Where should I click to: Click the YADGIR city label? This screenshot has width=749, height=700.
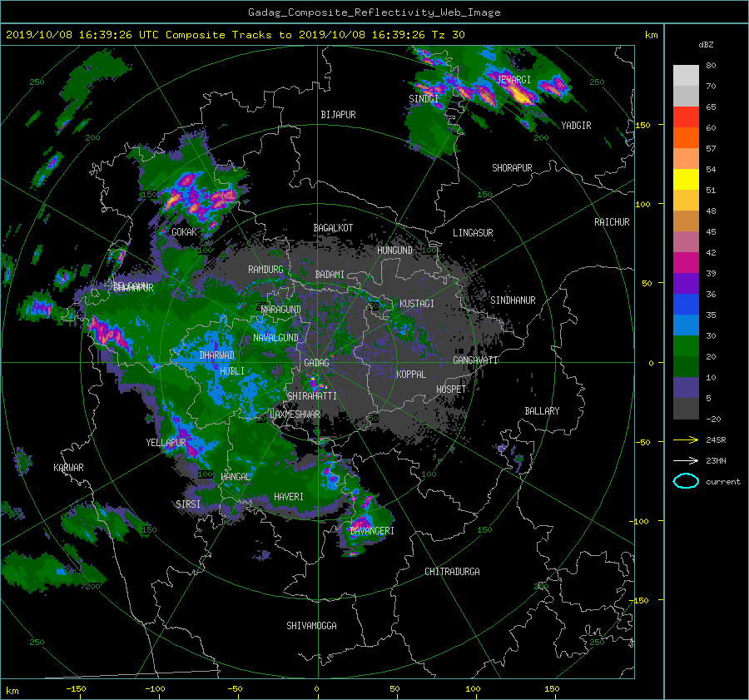[576, 126]
